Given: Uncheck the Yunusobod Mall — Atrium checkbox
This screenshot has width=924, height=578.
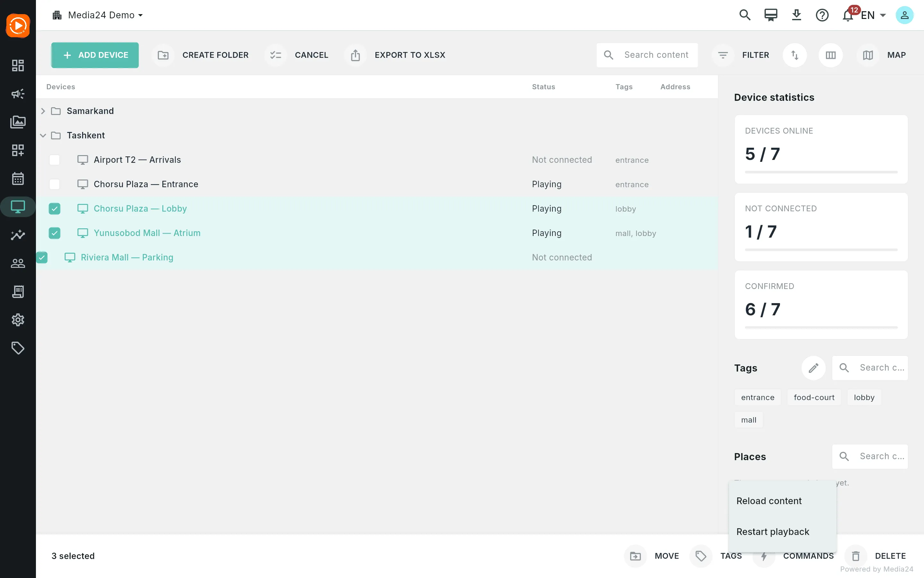Looking at the screenshot, I should click(55, 233).
